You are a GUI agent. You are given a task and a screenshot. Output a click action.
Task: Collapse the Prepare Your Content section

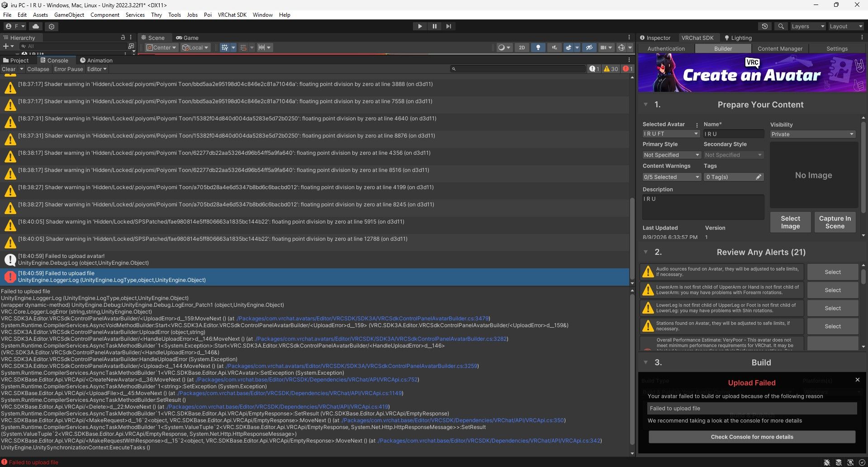point(645,105)
